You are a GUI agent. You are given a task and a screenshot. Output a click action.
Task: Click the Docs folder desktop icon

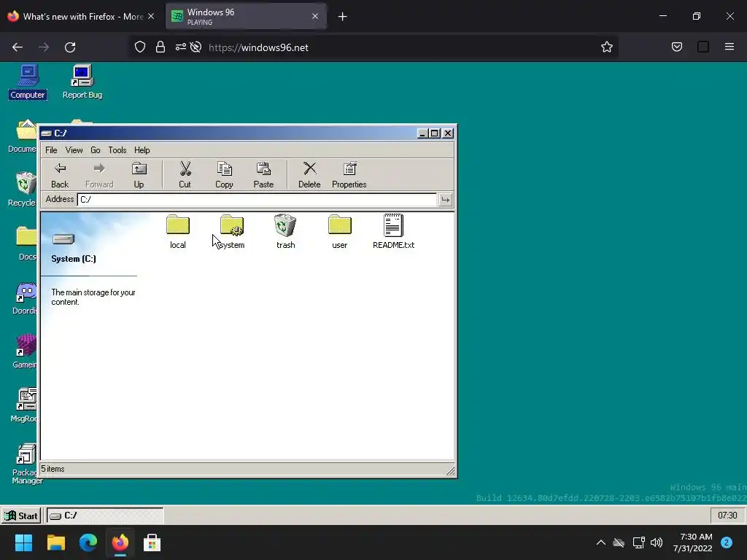point(27,244)
